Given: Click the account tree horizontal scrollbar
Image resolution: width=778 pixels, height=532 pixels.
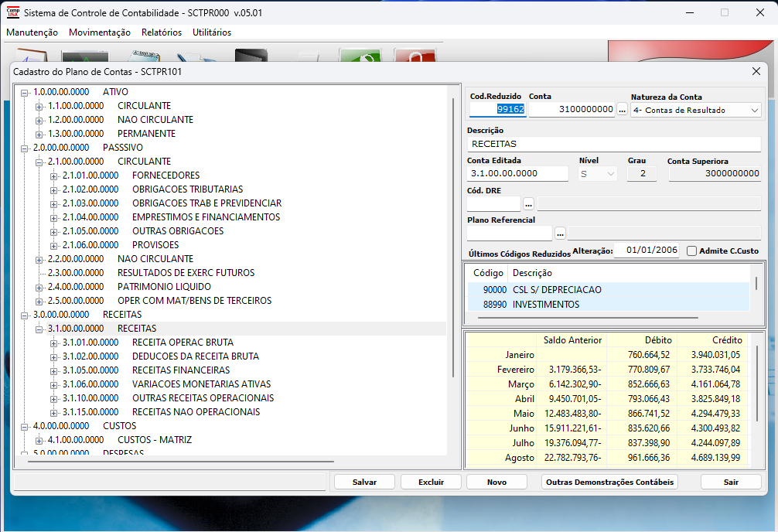Looking at the screenshot, I should click(x=181, y=461).
